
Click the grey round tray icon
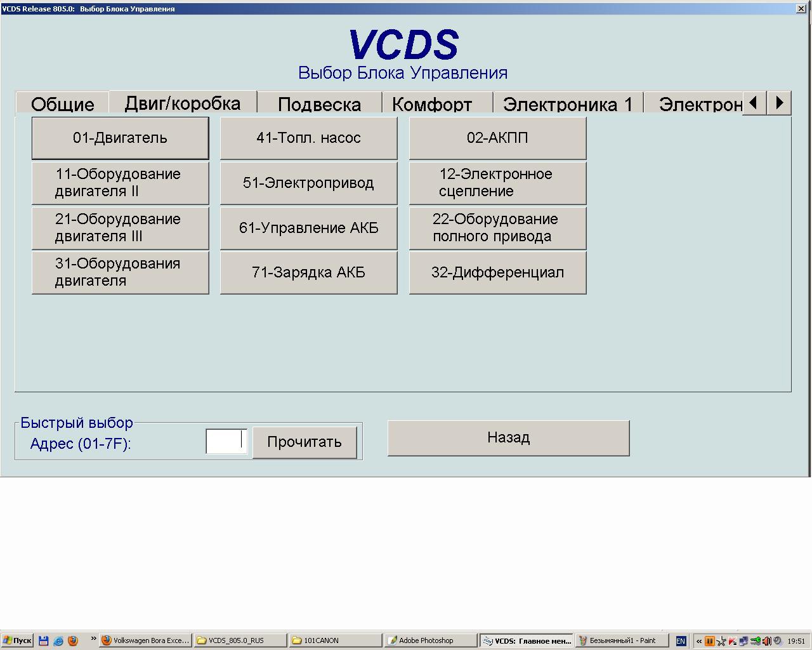[x=778, y=641]
